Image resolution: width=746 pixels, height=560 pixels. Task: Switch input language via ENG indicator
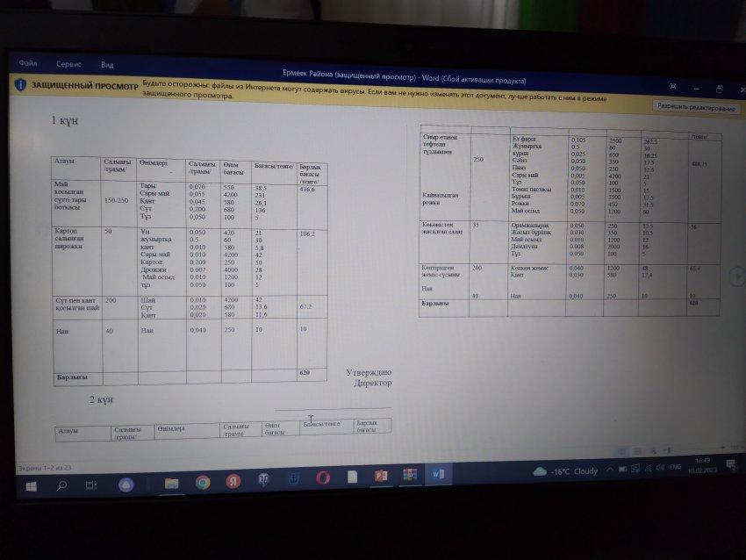(x=675, y=467)
